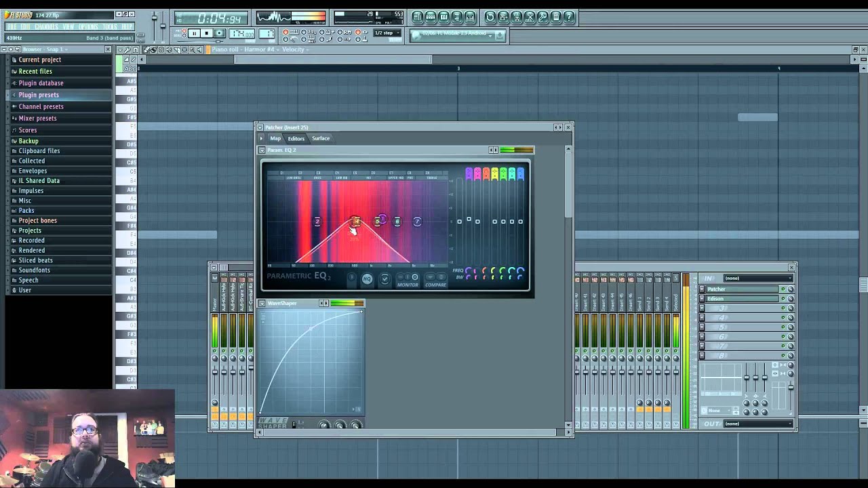Viewport: 868px width, 488px height.
Task: Click the EQ band 7 node in the graph
Action: click(417, 222)
